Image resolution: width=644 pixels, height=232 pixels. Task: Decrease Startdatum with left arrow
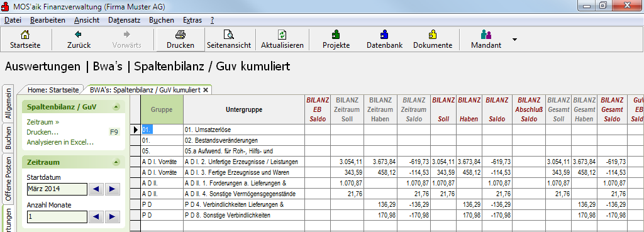point(96,189)
